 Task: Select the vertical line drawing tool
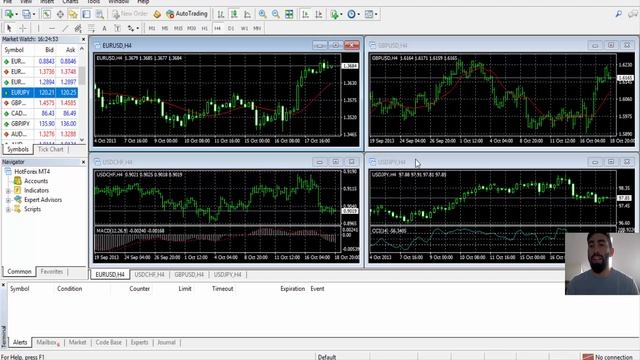(38, 28)
